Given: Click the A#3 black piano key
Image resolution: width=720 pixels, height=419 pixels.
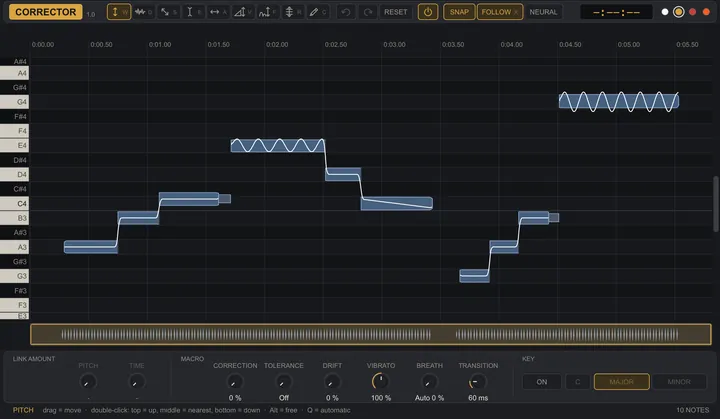Looking at the screenshot, I should click(x=14, y=232).
